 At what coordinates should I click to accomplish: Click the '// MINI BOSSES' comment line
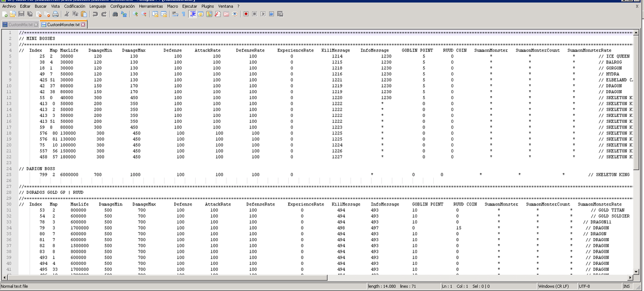37,38
